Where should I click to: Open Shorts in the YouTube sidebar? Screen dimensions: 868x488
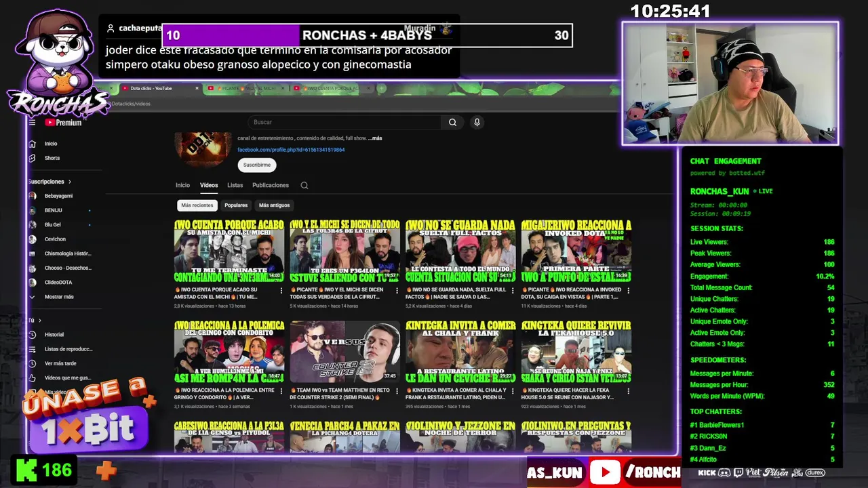pos(52,158)
